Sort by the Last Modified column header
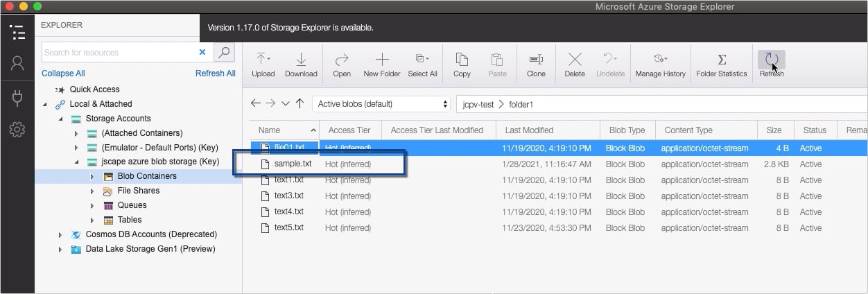Viewport: 868px width, 294px height. click(529, 130)
